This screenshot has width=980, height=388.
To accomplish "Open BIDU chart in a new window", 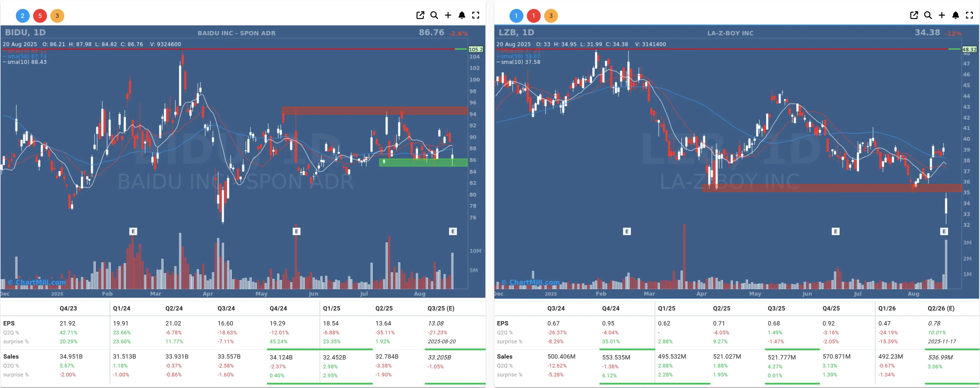I will 420,15.
